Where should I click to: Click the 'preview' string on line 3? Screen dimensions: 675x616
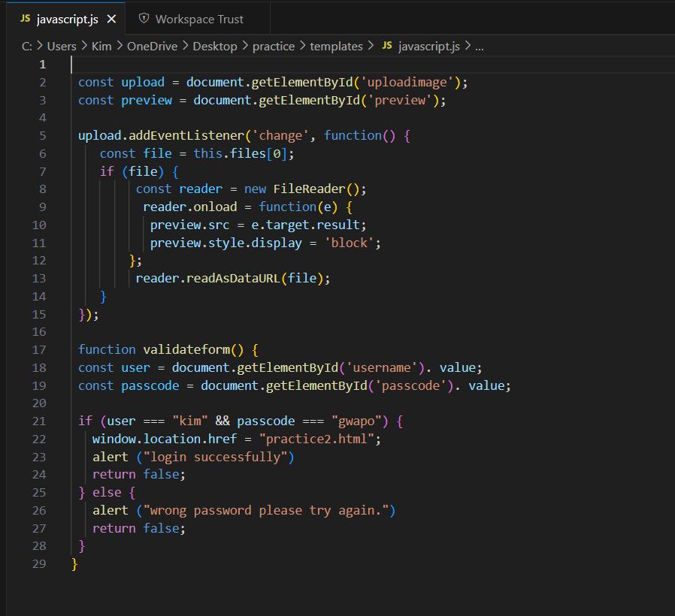pos(400,100)
